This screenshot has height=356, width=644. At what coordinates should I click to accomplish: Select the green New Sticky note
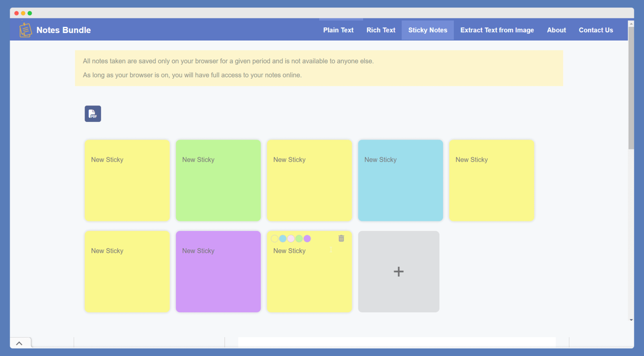(218, 180)
